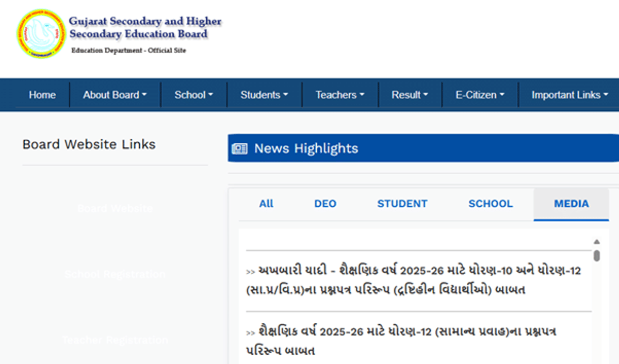
Task: Open the E-Citizen menu
Action: 479,94
